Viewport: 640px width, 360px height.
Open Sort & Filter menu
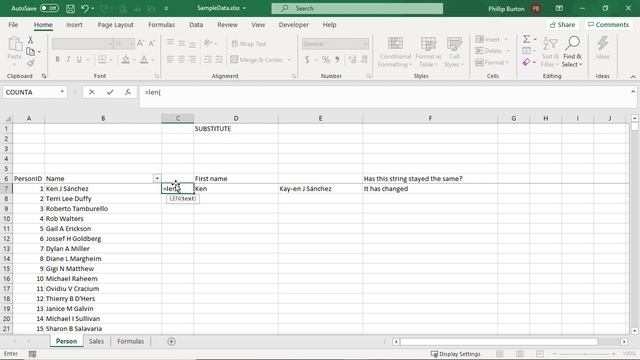[x=550, y=52]
